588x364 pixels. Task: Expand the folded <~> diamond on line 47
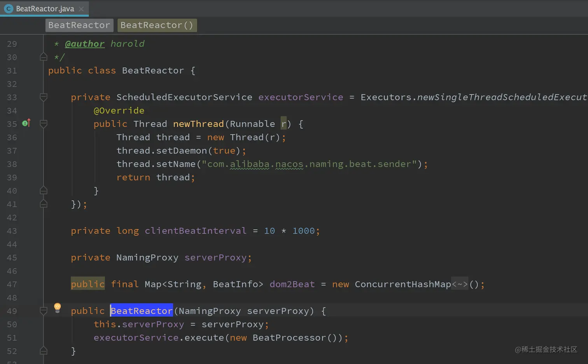click(x=460, y=284)
